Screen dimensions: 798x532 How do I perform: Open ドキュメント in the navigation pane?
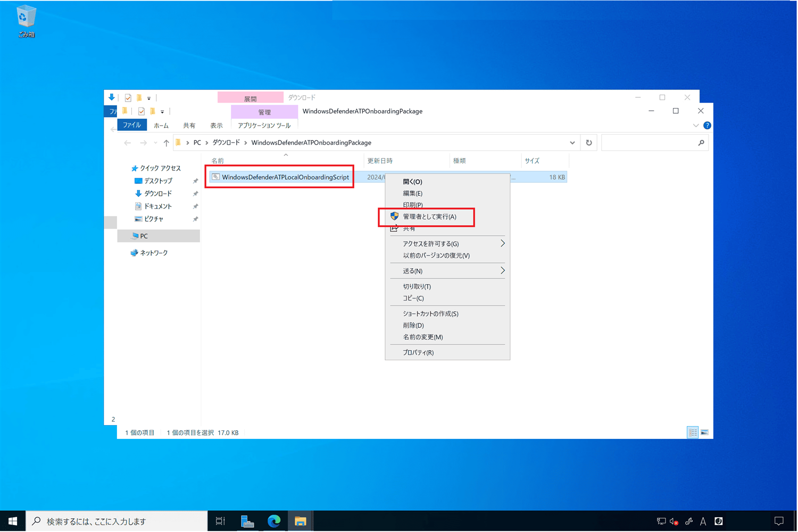tap(158, 206)
